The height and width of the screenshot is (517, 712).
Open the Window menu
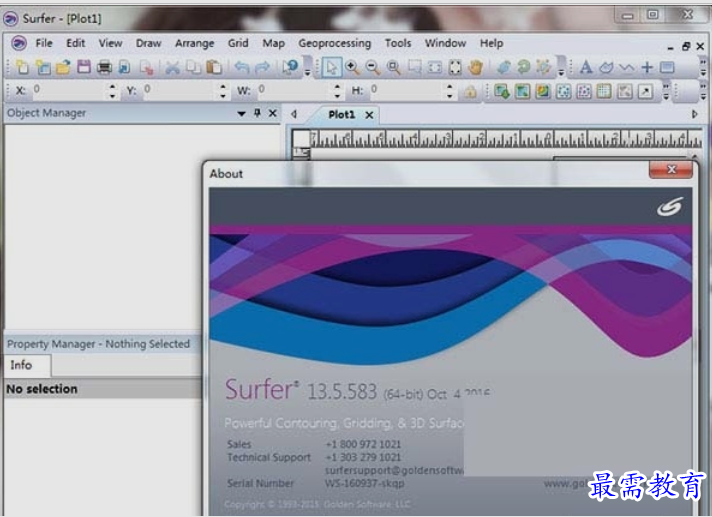point(445,43)
